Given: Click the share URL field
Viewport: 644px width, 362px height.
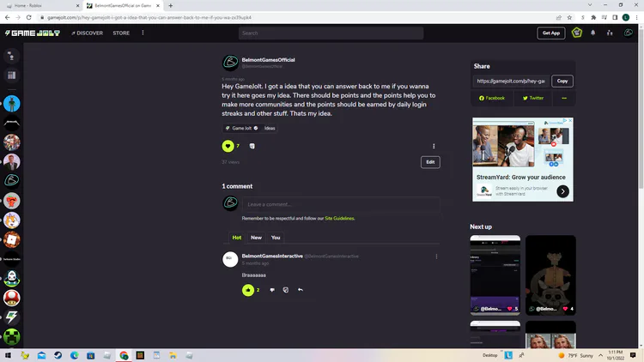Looking at the screenshot, I should pyautogui.click(x=511, y=81).
